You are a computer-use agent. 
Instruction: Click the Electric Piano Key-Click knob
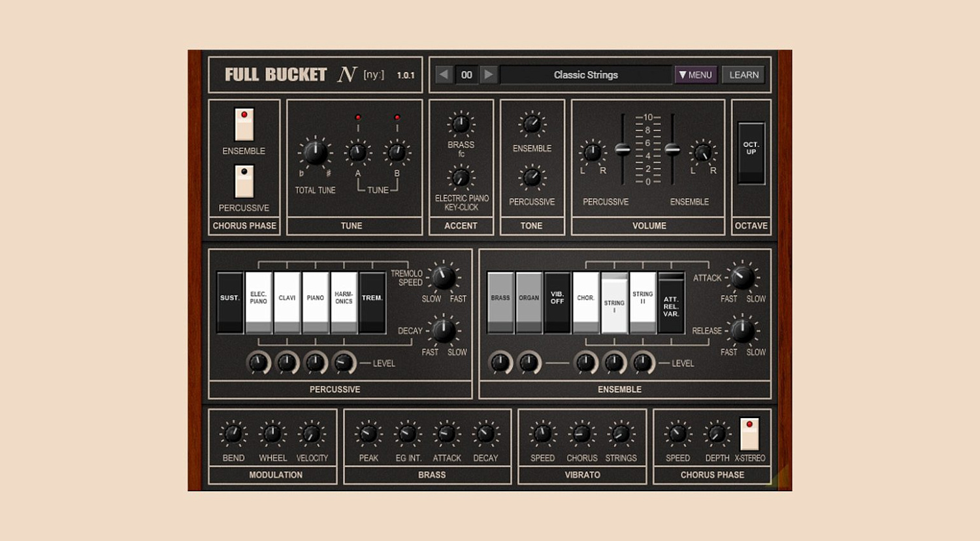[x=461, y=178]
